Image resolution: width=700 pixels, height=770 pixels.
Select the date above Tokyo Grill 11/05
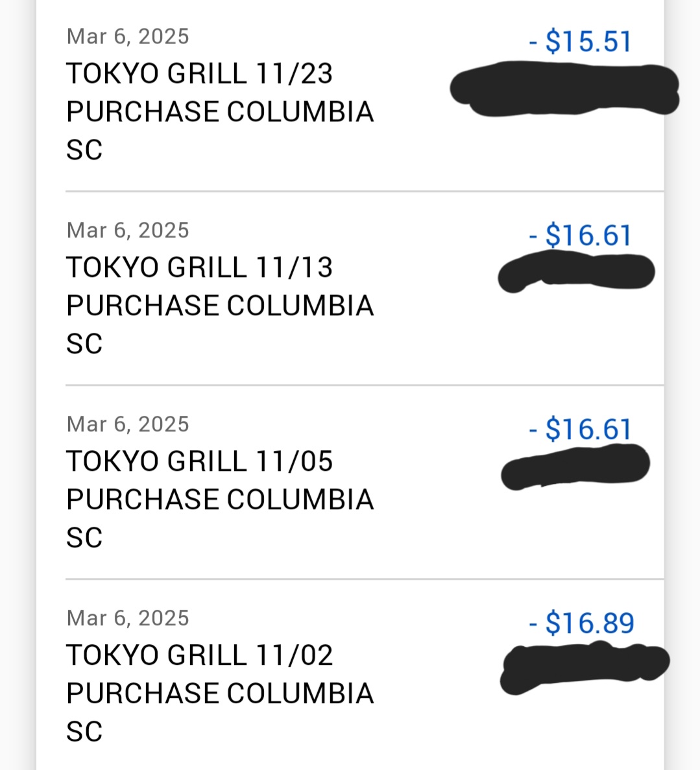[128, 424]
